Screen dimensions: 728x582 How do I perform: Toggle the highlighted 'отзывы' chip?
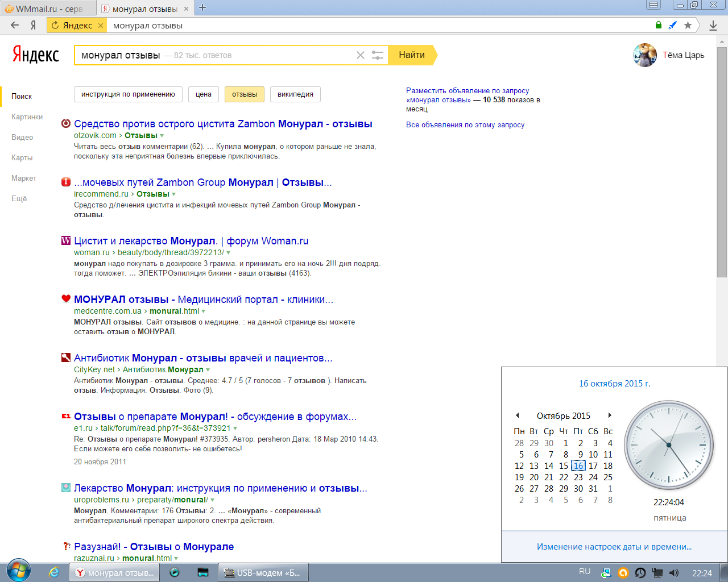(245, 94)
